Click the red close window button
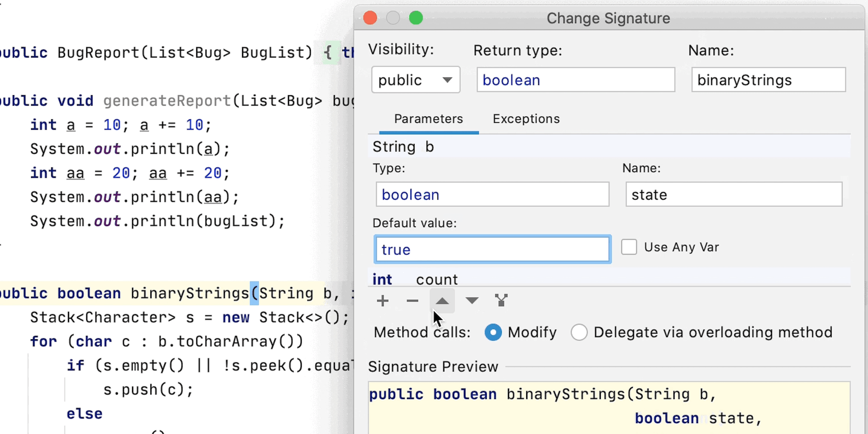868x434 pixels. (x=370, y=18)
